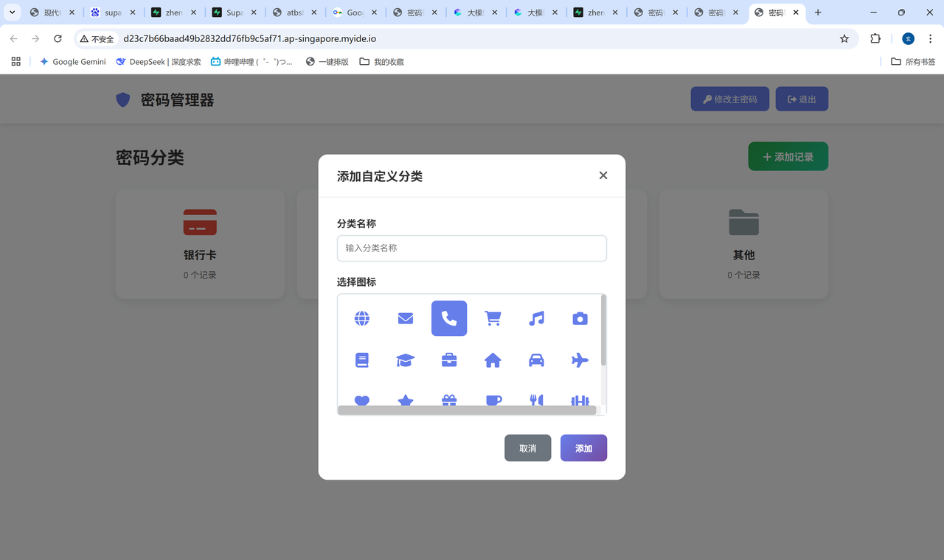Go back to the previous page
The image size is (944, 560).
click(x=13, y=38)
